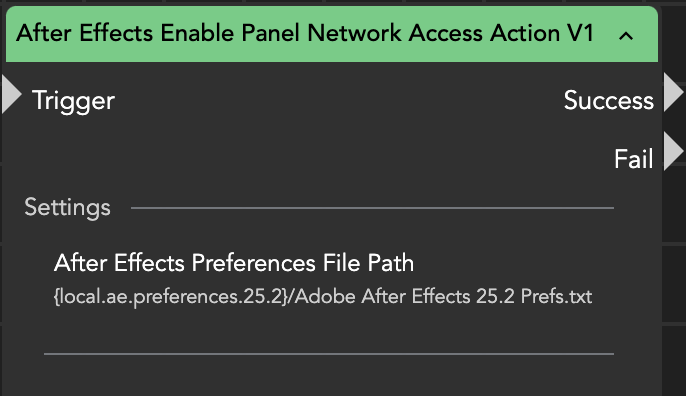The image size is (686, 396).
Task: Click the bottom separator line under the path
Action: click(329, 354)
